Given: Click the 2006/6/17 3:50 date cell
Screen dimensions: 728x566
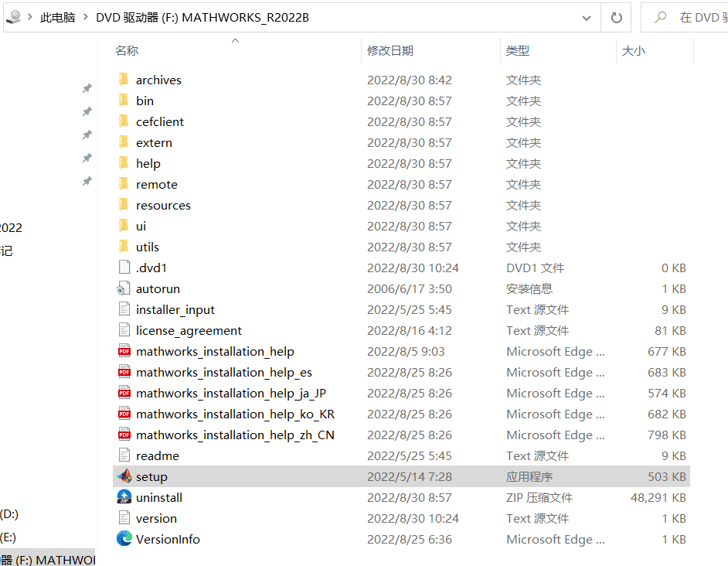Looking at the screenshot, I should coord(409,288).
